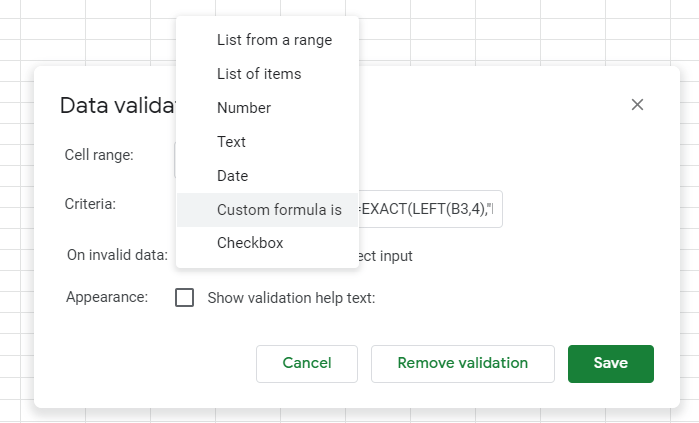Pick 'Checkbox' criteria option
This screenshot has height=423, width=699.
coord(250,243)
